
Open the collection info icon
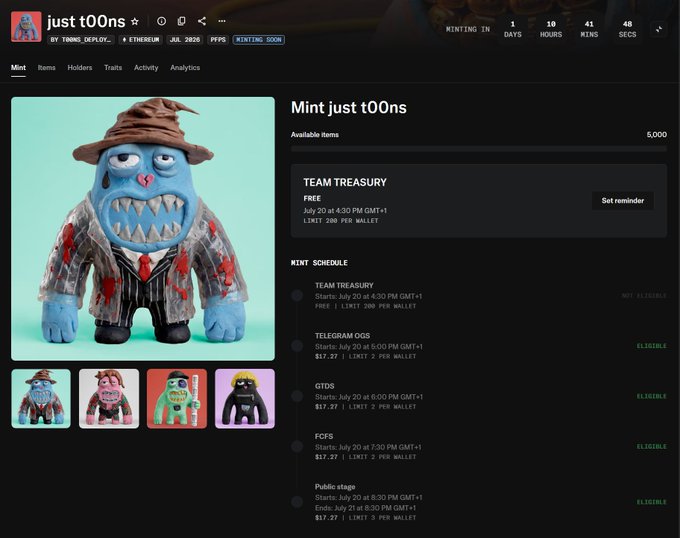[161, 21]
